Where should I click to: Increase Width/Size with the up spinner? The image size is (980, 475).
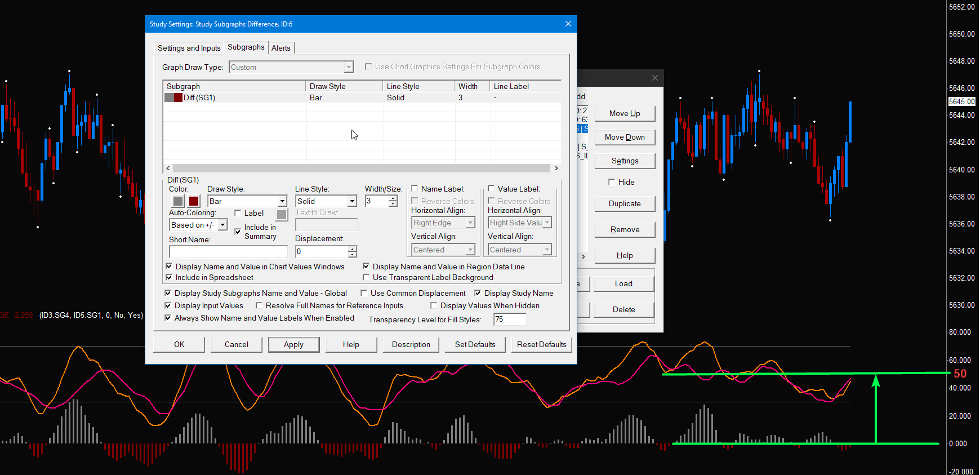click(393, 198)
